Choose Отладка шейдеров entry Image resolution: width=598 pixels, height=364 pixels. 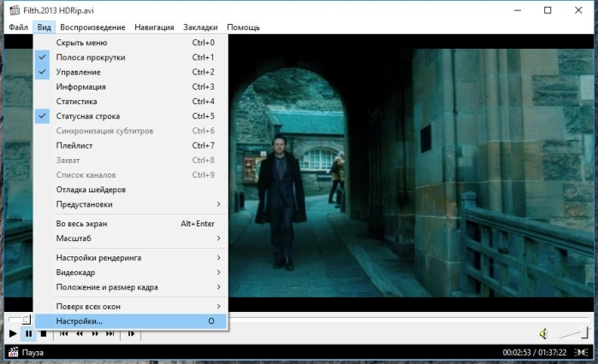131,190
